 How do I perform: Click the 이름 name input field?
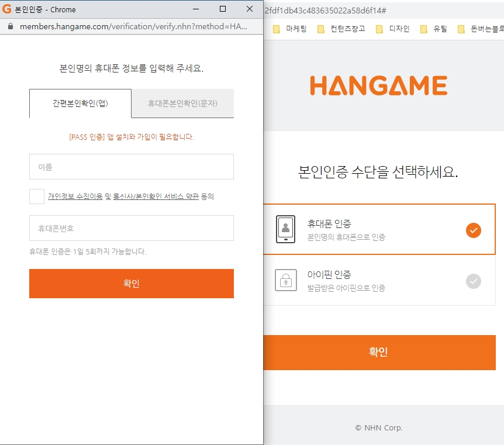[x=132, y=167]
